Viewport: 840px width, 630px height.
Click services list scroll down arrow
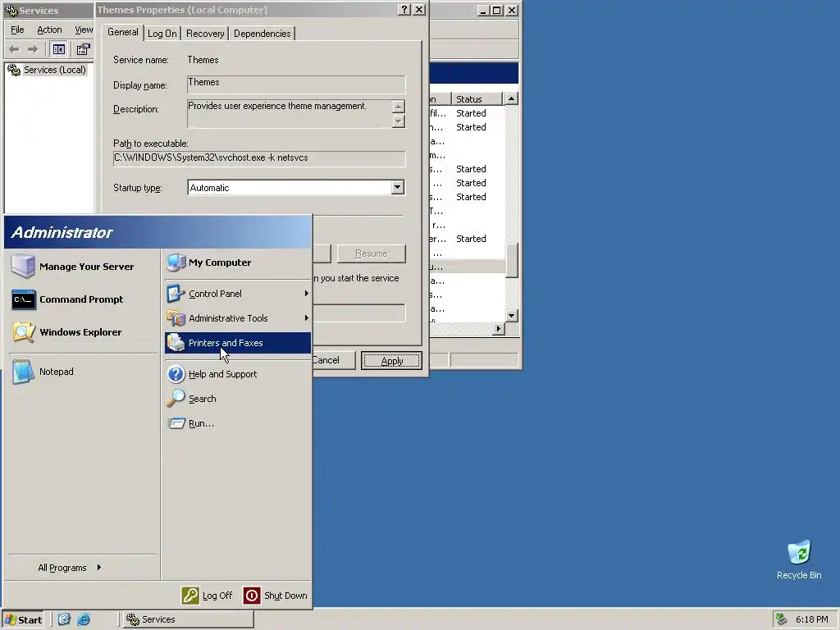[x=512, y=316]
